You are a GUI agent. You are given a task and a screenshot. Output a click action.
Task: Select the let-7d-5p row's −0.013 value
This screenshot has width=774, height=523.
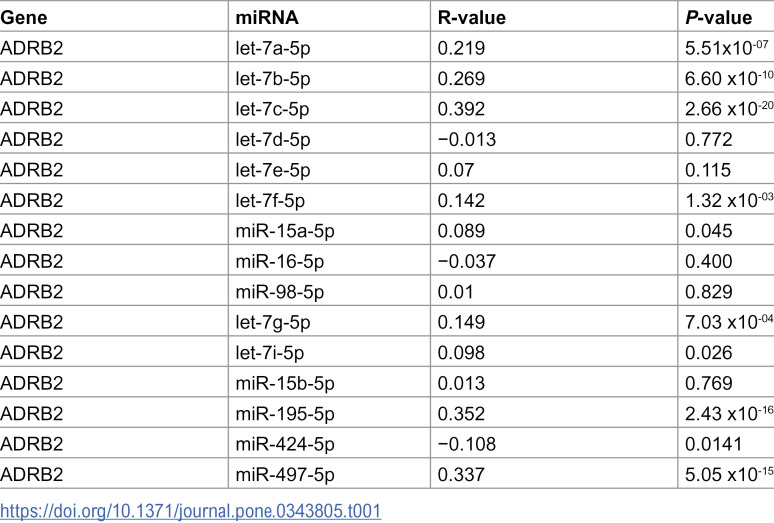[467, 140]
